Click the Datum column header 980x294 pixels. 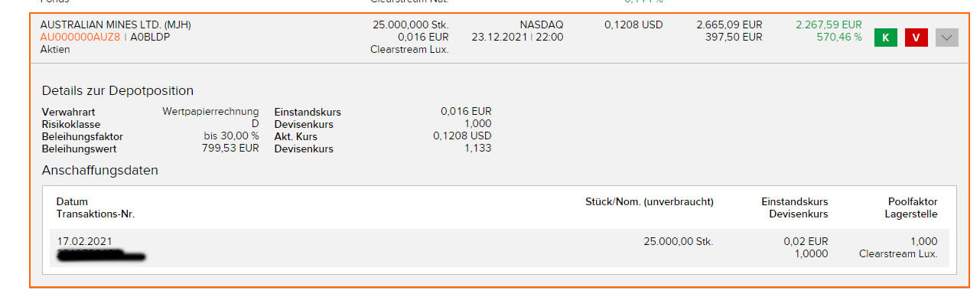[72, 202]
